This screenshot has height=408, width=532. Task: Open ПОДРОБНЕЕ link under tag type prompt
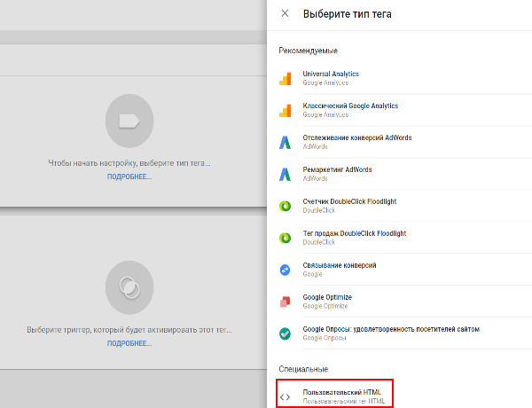pos(129,177)
